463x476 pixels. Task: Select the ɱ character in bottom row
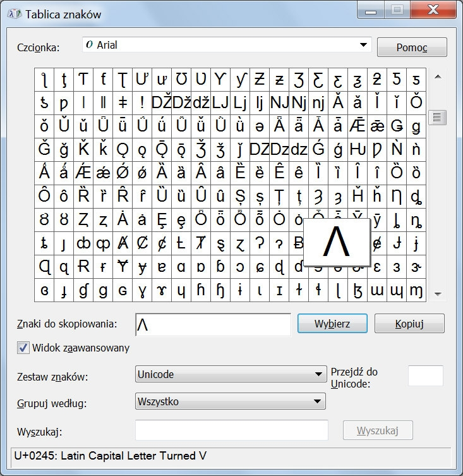416,290
